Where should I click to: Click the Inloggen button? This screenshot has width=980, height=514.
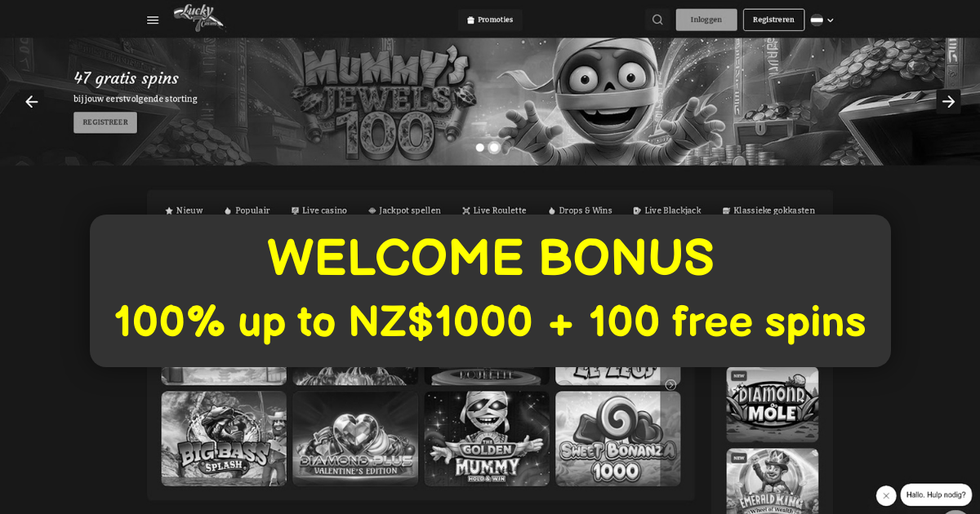click(706, 20)
